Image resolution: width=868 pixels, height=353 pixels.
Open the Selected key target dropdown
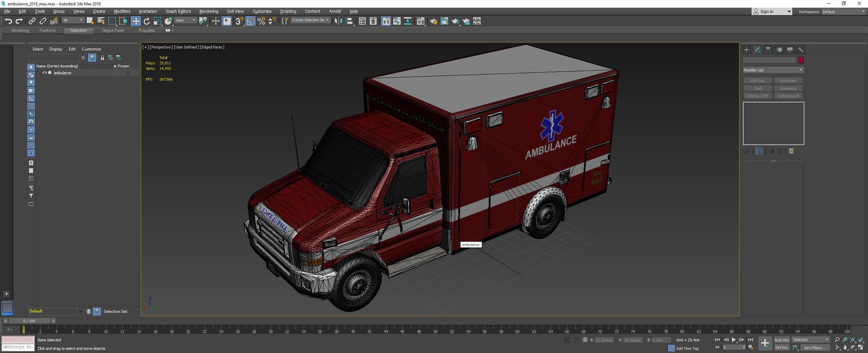(811, 340)
